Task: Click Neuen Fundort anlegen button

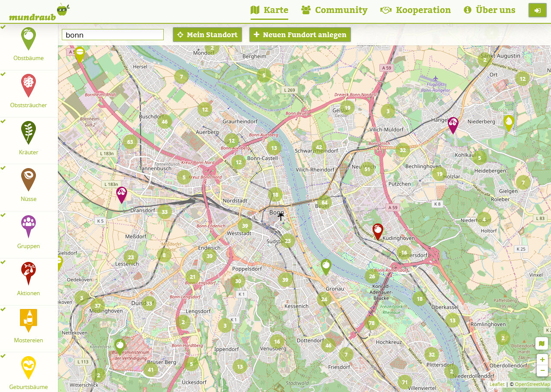Action: point(300,35)
